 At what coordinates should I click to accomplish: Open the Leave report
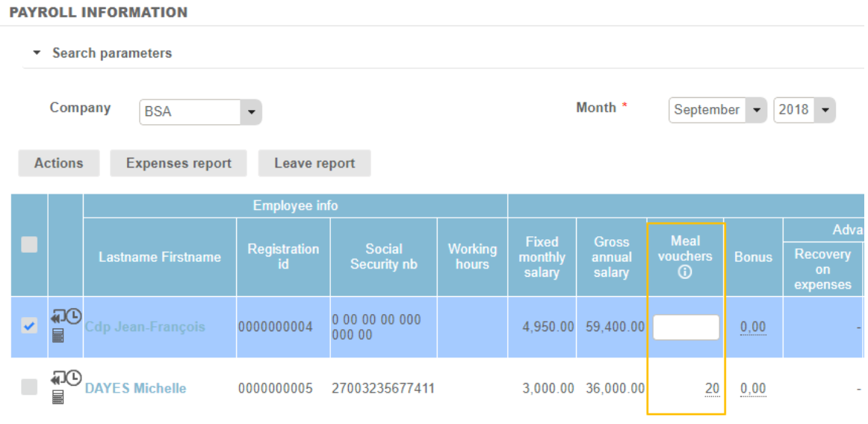314,163
